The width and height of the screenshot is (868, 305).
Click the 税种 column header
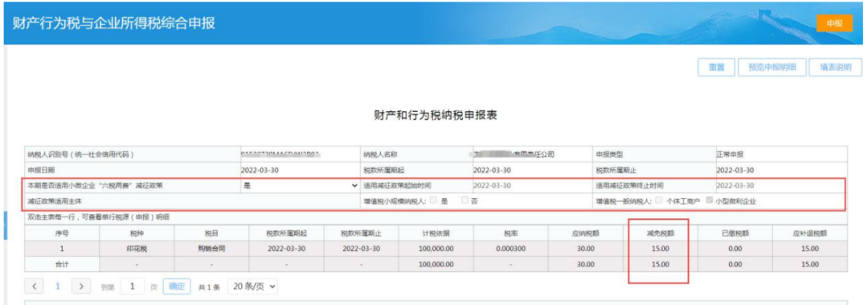(136, 233)
